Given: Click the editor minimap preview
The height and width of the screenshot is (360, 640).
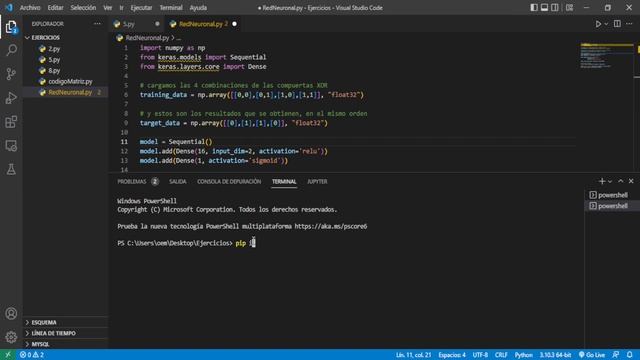Looking at the screenshot, I should coord(607,56).
